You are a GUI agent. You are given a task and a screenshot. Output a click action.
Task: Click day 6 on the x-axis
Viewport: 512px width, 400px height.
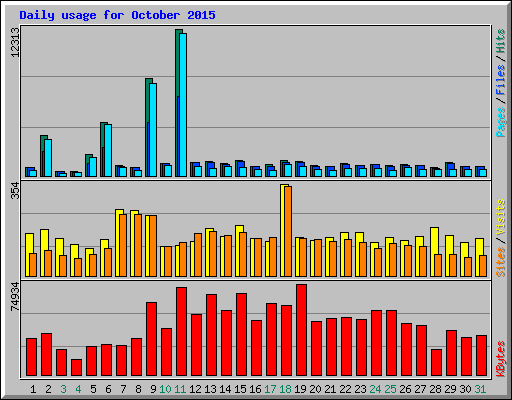click(x=108, y=389)
